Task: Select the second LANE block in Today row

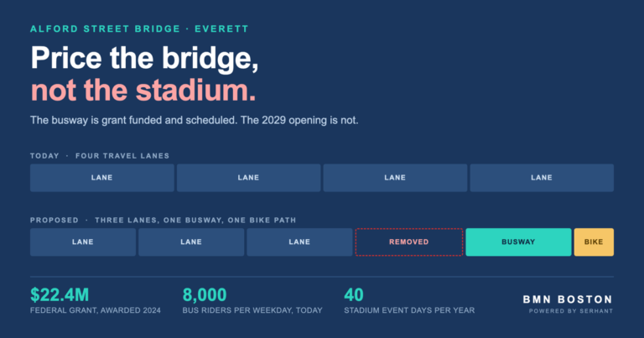Action: coord(248,178)
